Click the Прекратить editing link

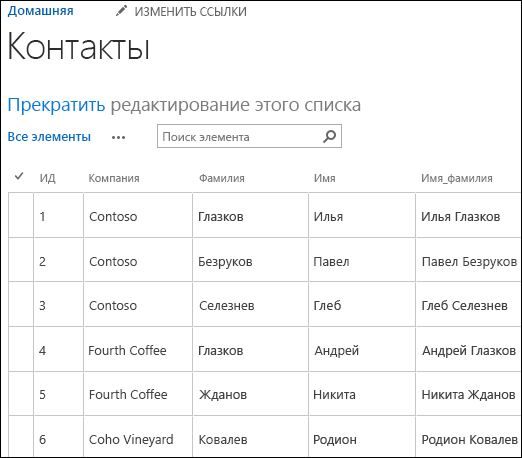[56, 105]
